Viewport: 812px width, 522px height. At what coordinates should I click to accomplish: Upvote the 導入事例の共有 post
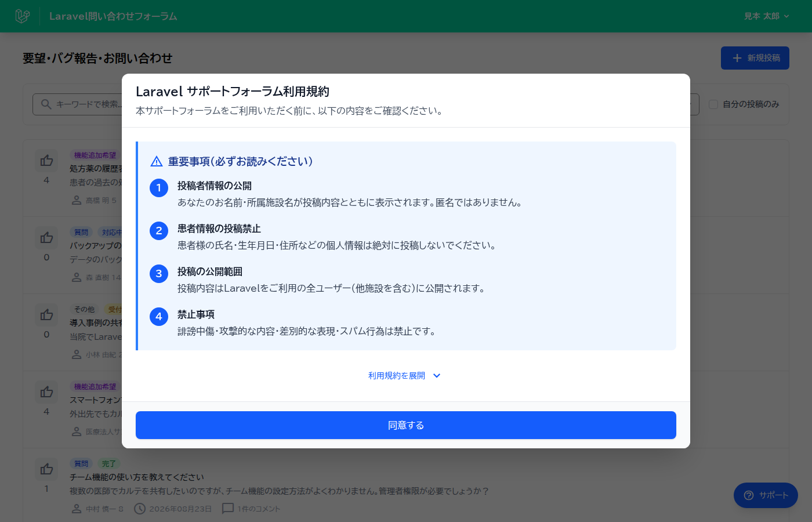(46, 315)
